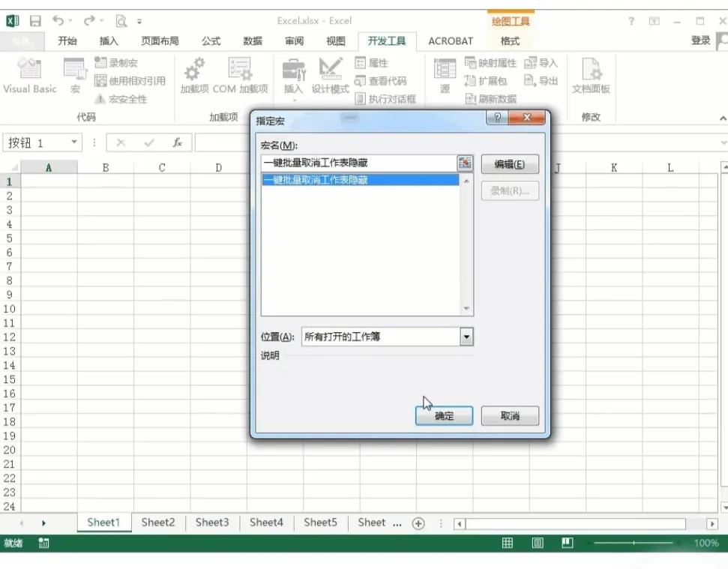Click XML Export (导出)
The height and width of the screenshot is (569, 728).
tap(541, 81)
